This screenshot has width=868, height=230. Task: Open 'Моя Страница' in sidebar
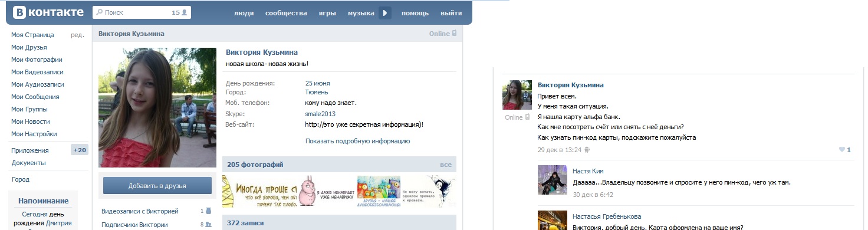tap(32, 35)
